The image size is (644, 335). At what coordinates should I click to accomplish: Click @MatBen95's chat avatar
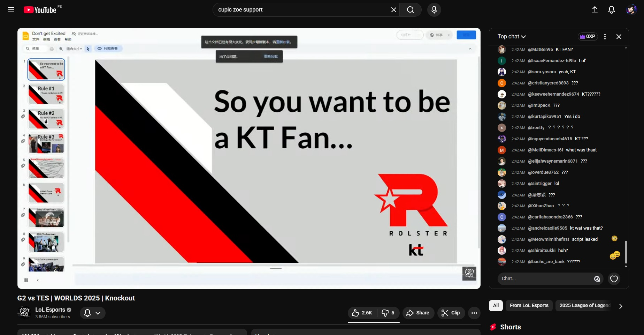pyautogui.click(x=502, y=50)
